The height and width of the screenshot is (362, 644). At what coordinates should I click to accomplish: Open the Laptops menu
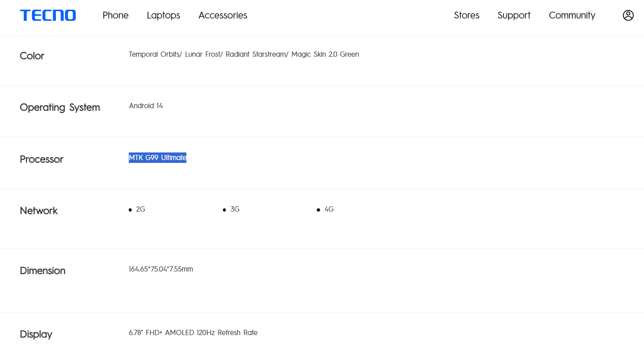click(x=163, y=16)
